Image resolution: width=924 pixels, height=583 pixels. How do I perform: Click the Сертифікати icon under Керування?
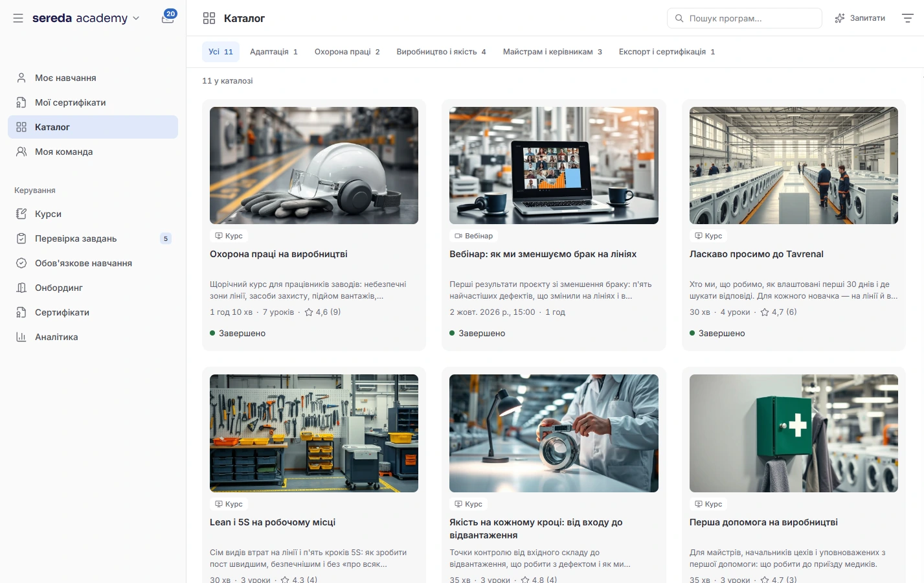point(21,312)
